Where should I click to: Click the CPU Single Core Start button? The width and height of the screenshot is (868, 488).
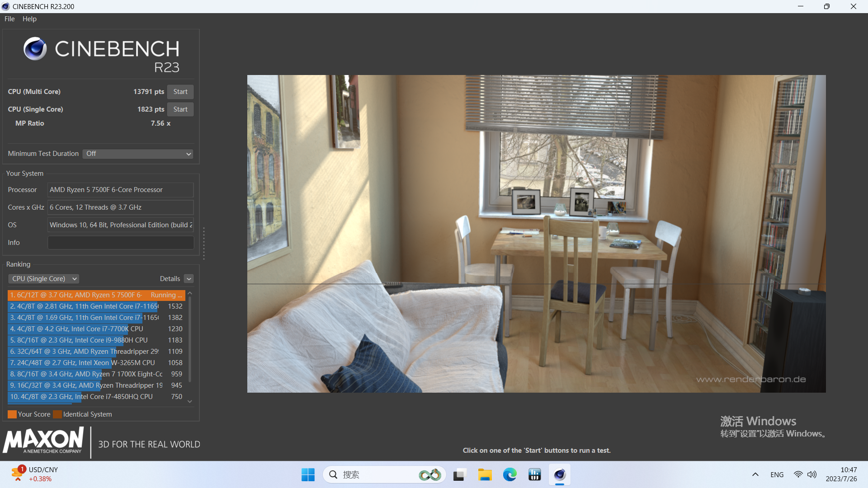point(181,109)
